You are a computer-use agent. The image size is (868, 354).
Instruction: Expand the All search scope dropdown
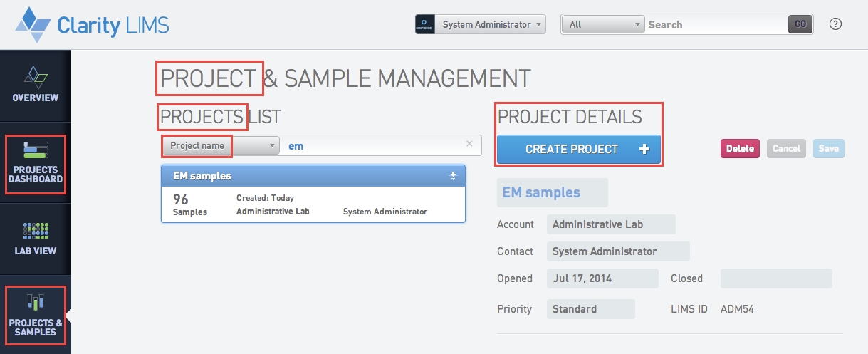[x=602, y=24]
